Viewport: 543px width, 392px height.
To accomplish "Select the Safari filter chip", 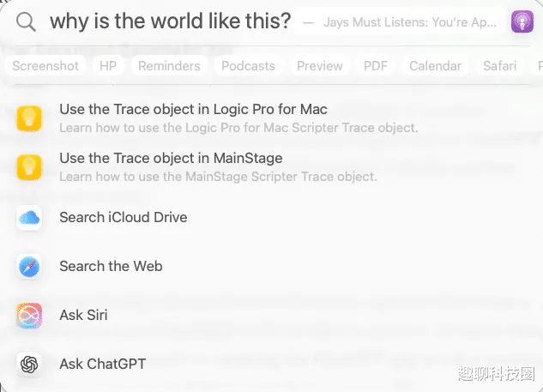I will tap(499, 66).
